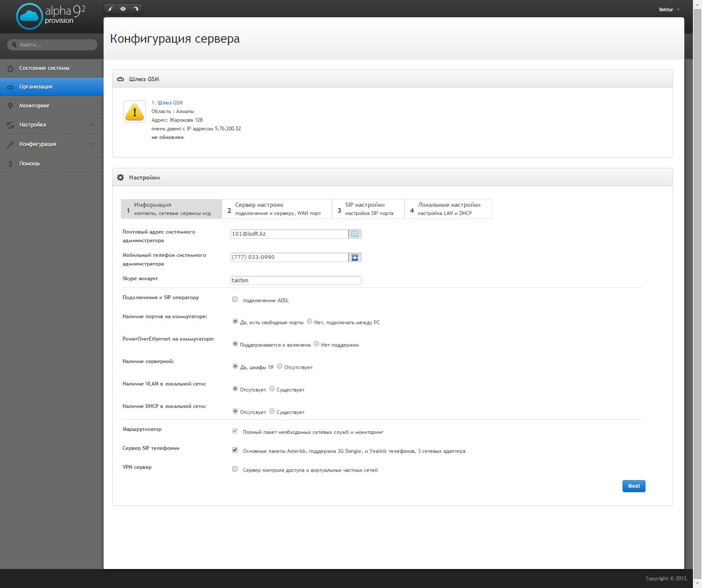Expand the Конфигурация sidebar menu arrow
Screen dimensions: 702x588
(x=93, y=144)
